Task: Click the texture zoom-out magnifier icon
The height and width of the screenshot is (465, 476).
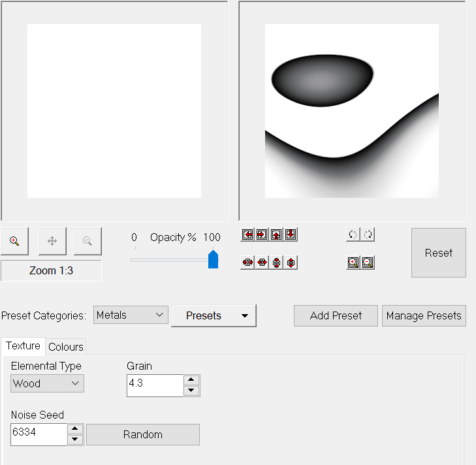Action: [x=368, y=263]
